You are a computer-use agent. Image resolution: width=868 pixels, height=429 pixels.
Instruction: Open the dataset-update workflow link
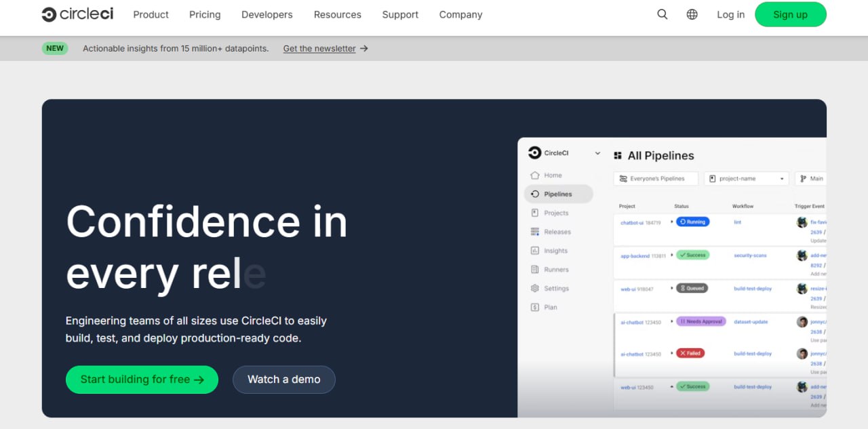[751, 322]
